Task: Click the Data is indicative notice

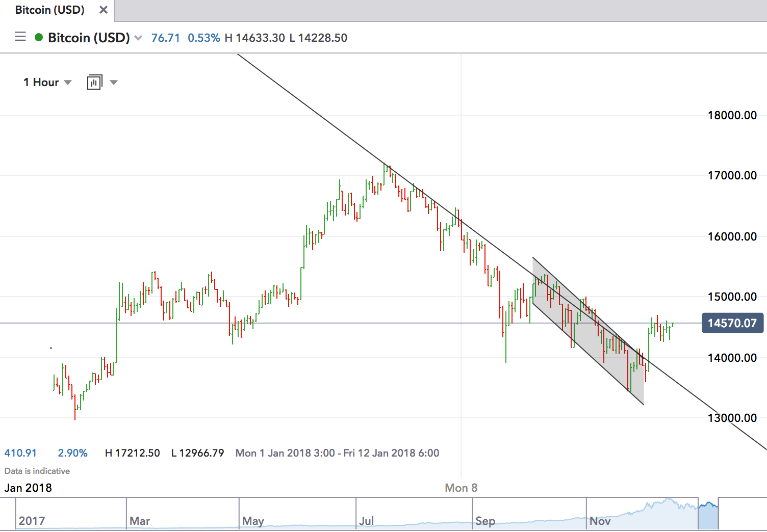Action: [x=37, y=471]
